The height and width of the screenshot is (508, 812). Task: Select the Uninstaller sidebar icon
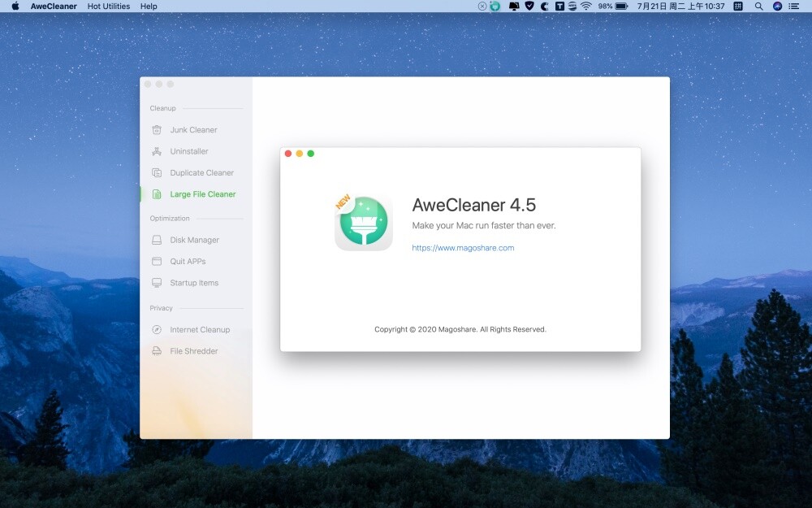(157, 151)
